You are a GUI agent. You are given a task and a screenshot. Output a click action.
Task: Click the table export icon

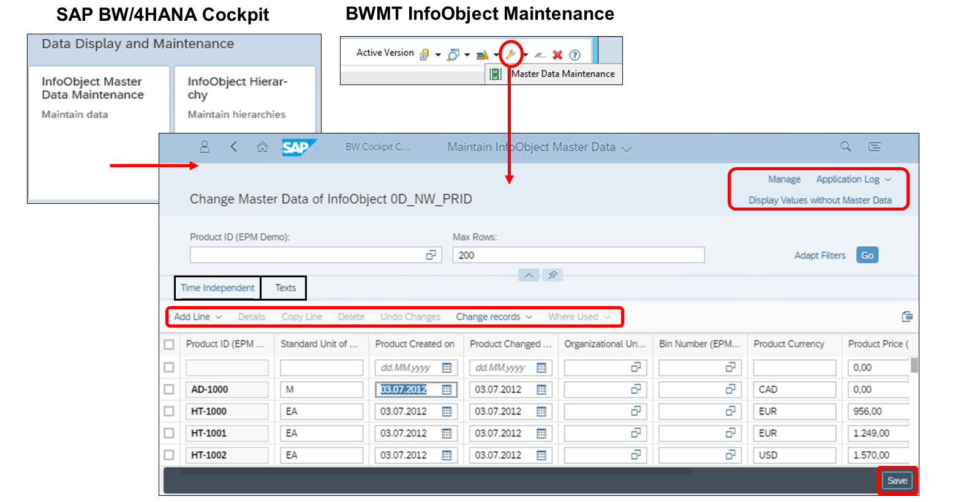pos(907,317)
